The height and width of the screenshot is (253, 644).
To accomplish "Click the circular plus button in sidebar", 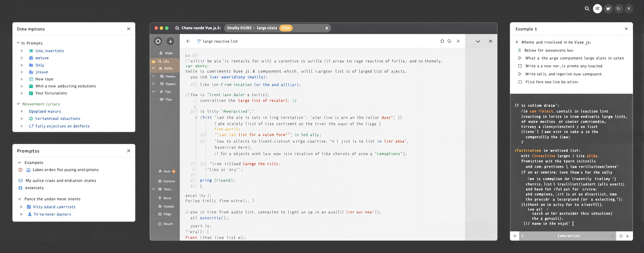I will pos(170,41).
